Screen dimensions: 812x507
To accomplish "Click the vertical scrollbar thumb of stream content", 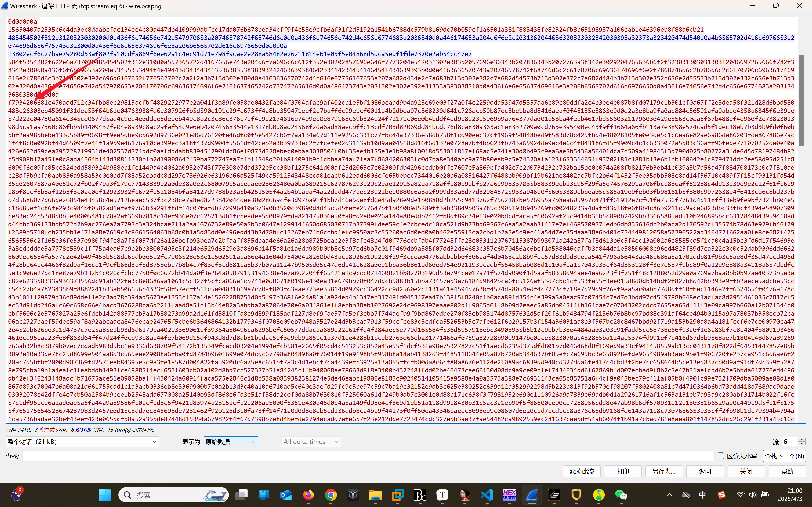I will click(802, 100).
